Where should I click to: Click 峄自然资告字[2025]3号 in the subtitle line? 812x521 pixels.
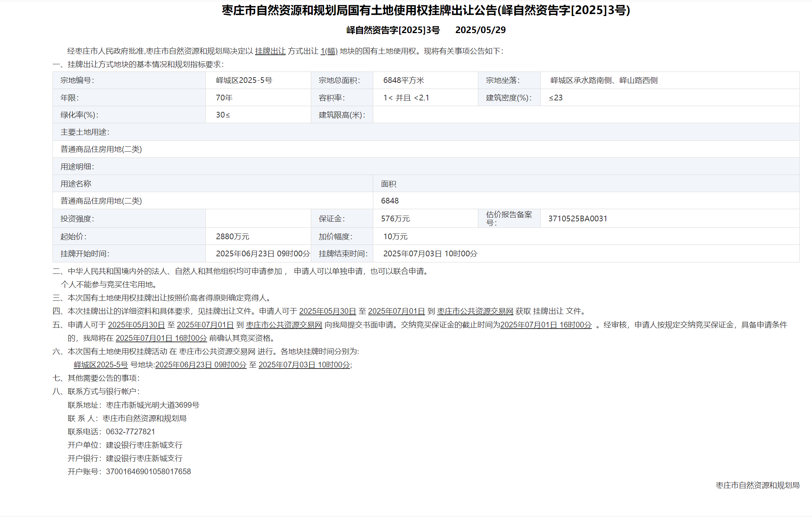coord(393,30)
